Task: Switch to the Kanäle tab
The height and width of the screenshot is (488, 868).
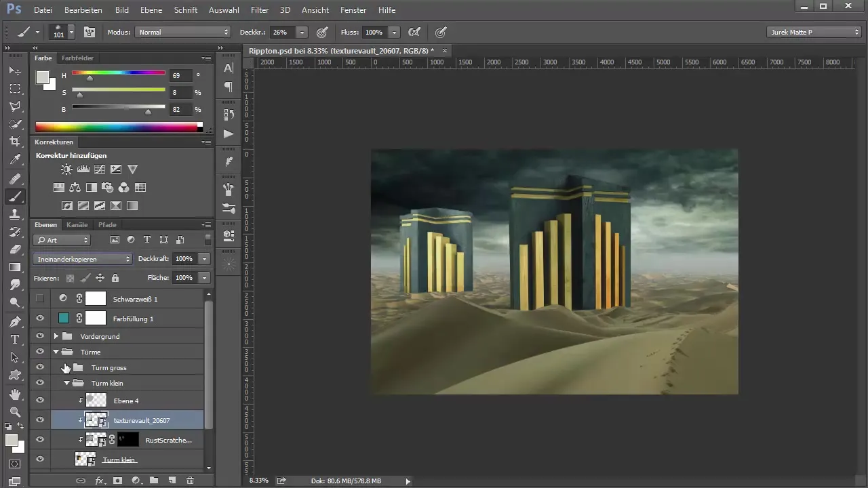Action: tap(77, 224)
